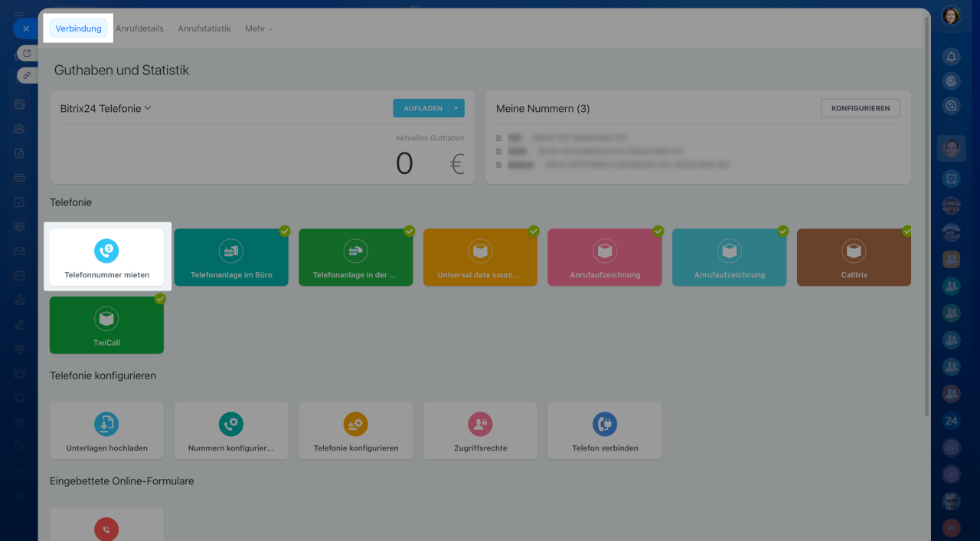Image resolution: width=980 pixels, height=541 pixels.
Task: Open the Mehr dropdown menu
Action: pyautogui.click(x=258, y=29)
